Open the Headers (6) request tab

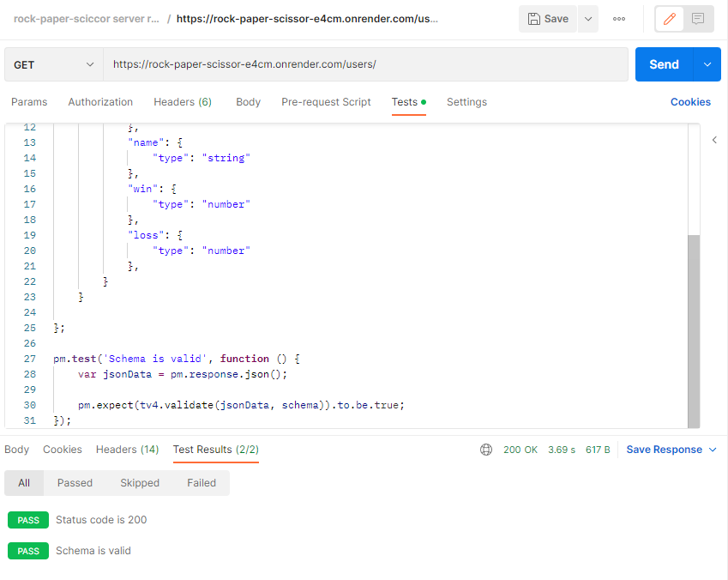coord(182,102)
